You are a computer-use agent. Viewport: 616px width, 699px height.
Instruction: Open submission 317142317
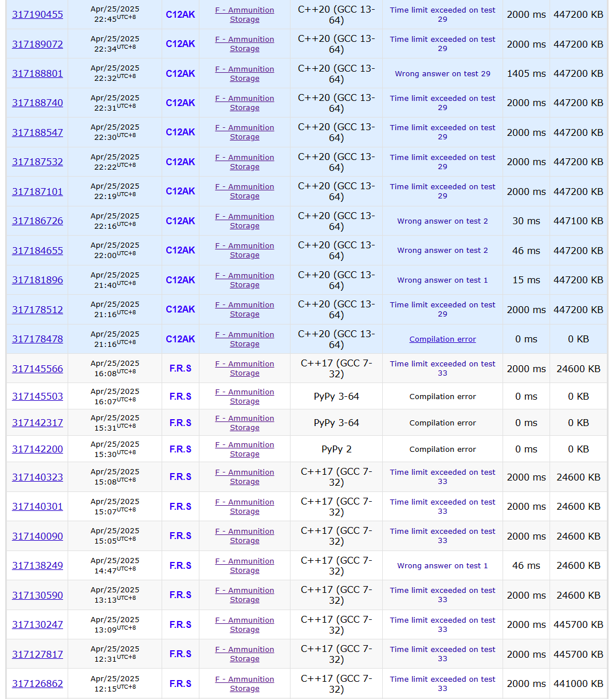coord(37,423)
